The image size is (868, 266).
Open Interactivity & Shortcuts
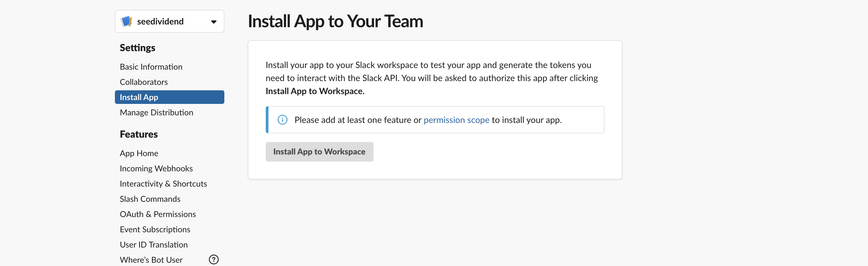coord(163,184)
